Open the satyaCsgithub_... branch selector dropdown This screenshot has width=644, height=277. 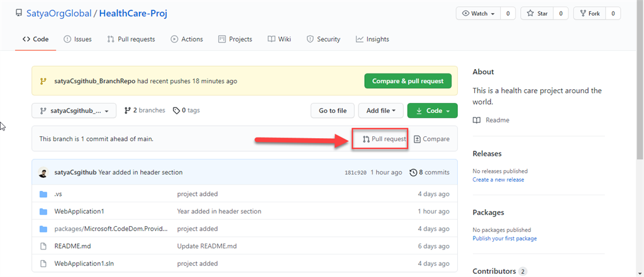(x=74, y=111)
